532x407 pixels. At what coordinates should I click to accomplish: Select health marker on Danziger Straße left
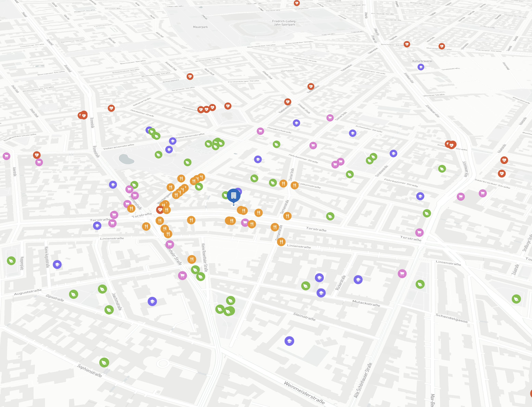[x=407, y=44]
